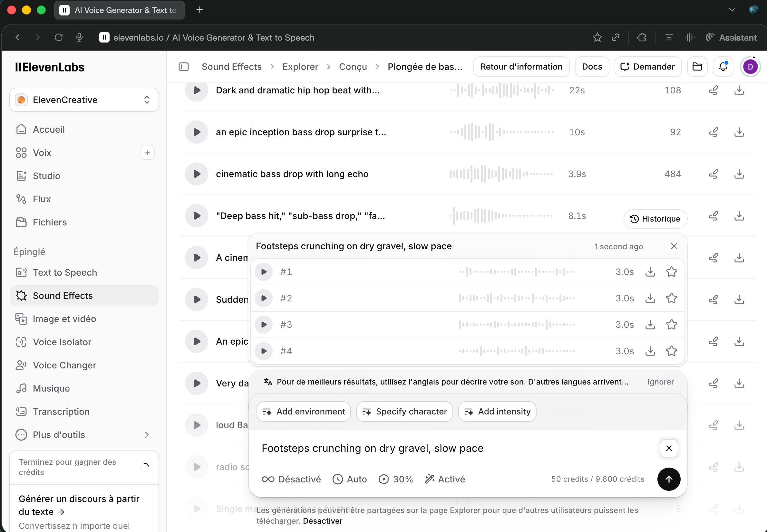
Task: Click Add environment suggestion chip
Action: click(x=304, y=411)
